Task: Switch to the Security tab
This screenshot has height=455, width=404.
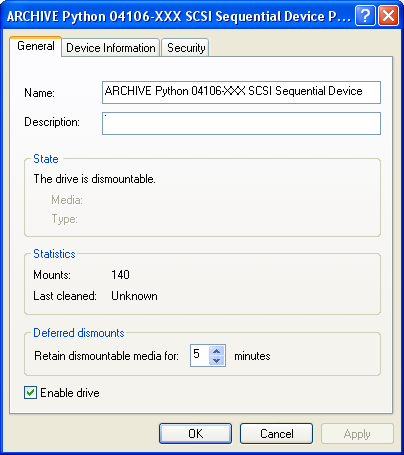Action: 186,48
